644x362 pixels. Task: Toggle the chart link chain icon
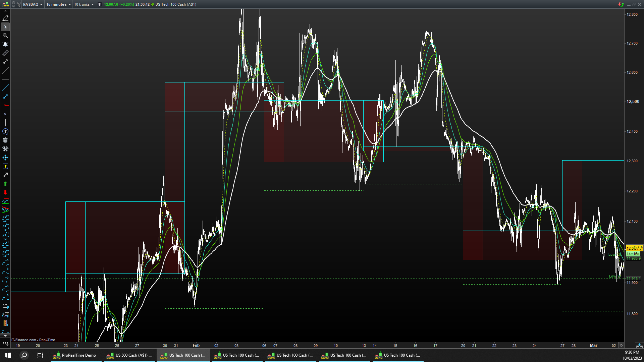(x=14, y=4)
